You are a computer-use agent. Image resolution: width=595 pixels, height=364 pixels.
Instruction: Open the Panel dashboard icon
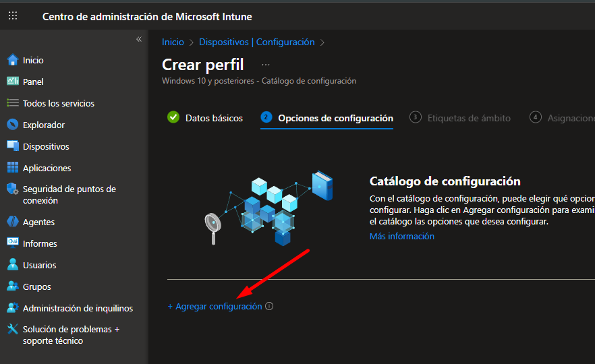coord(12,82)
